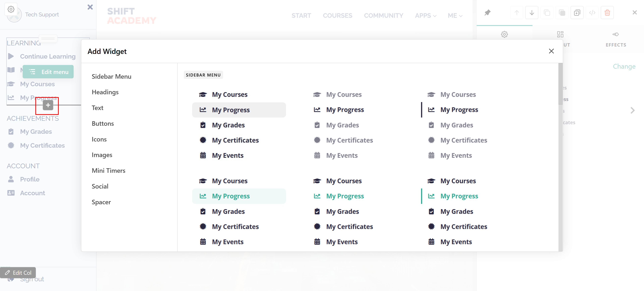Expand the right chevron in the editor panel
The height and width of the screenshot is (291, 644).
[632, 110]
